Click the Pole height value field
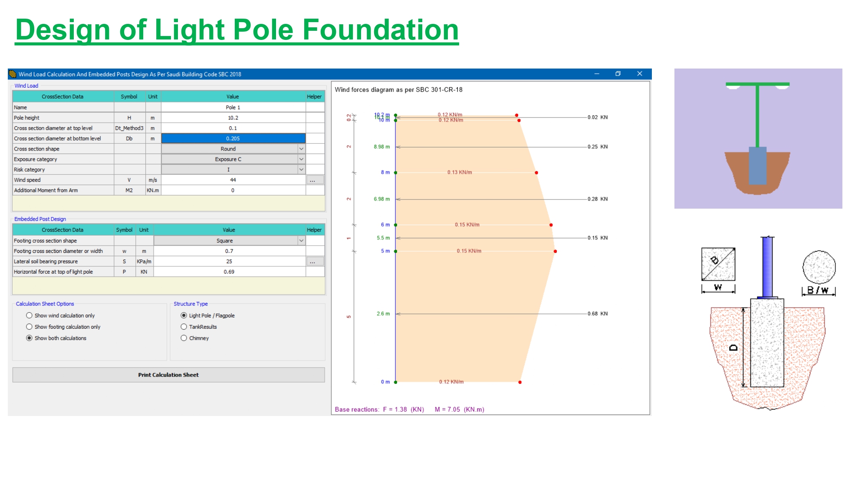Image resolution: width=868 pixels, height=488 pixels. pos(233,118)
